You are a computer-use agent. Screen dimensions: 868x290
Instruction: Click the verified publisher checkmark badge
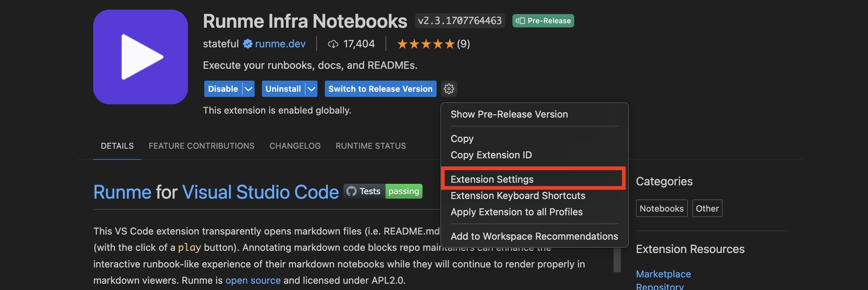pos(248,44)
